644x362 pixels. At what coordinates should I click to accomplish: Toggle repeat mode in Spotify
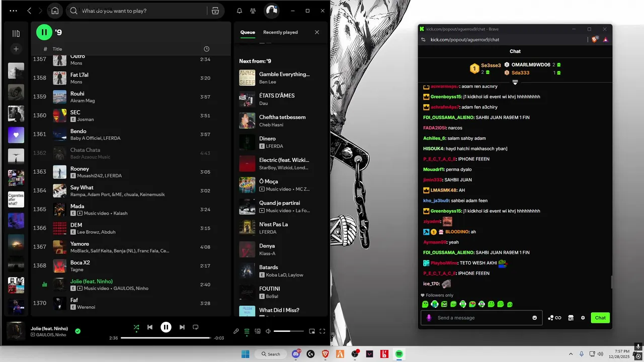196,327
